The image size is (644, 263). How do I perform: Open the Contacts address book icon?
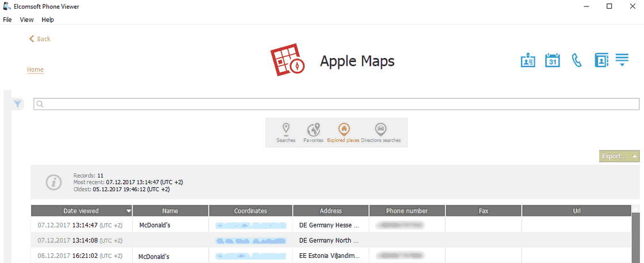601,60
